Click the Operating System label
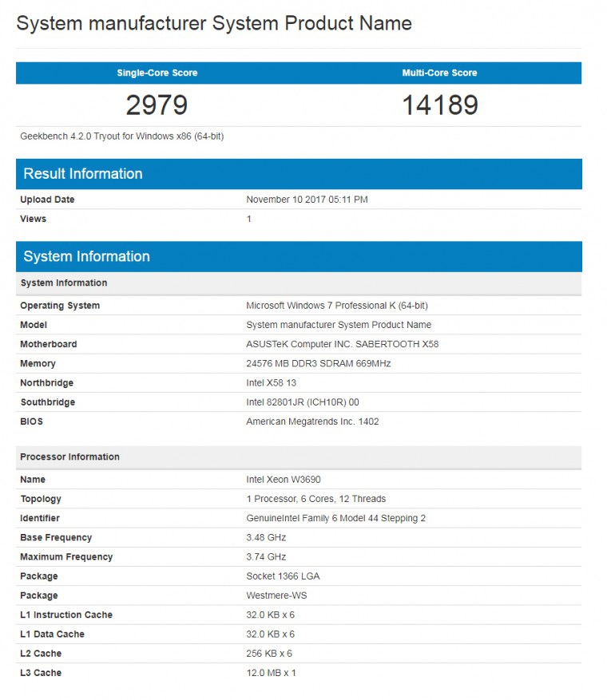Screen dimensions: 607x700 (x=60, y=306)
